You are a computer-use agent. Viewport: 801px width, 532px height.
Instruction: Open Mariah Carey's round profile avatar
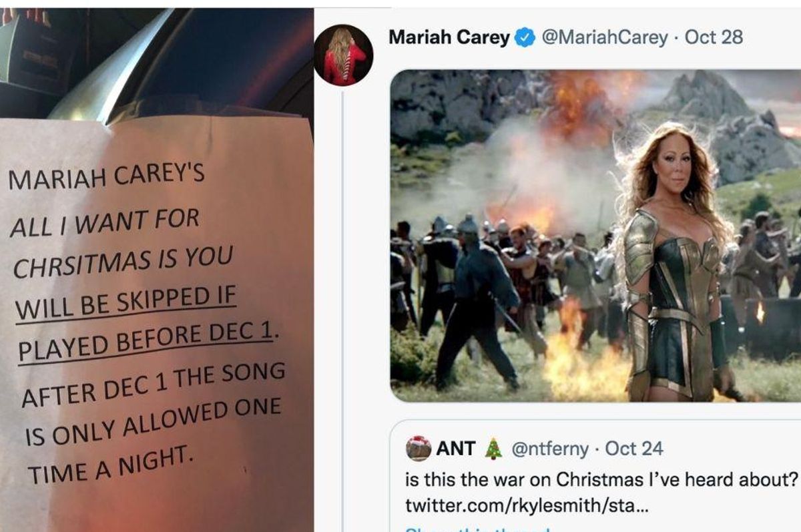point(344,55)
